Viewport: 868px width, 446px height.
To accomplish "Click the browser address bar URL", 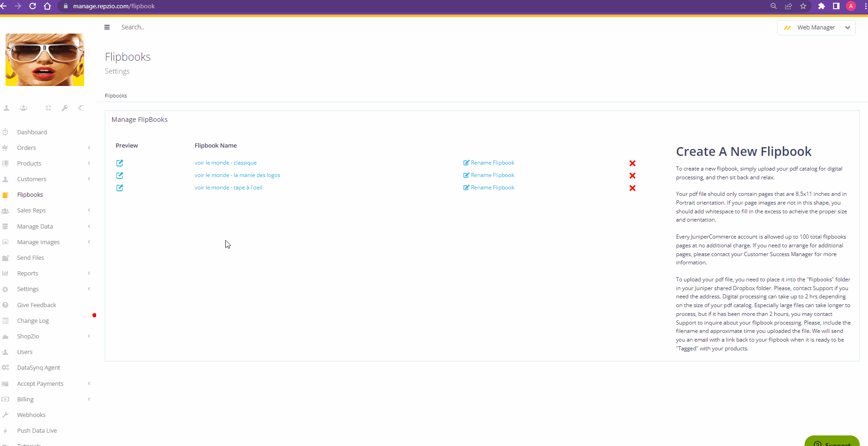I will coord(114,6).
